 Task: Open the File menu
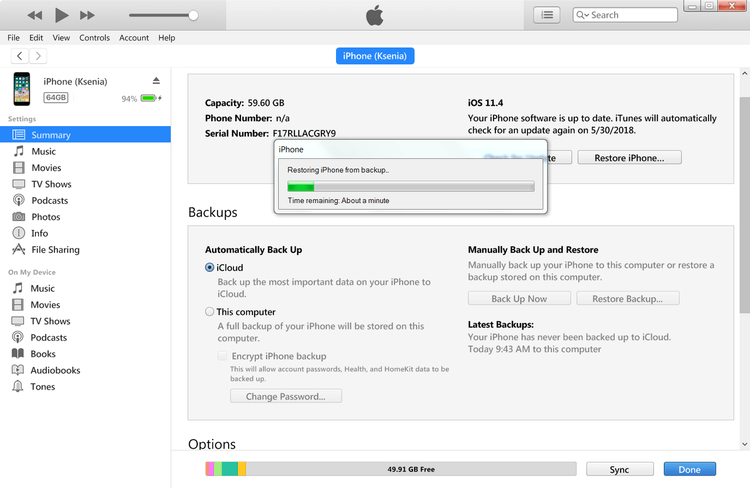click(13, 38)
